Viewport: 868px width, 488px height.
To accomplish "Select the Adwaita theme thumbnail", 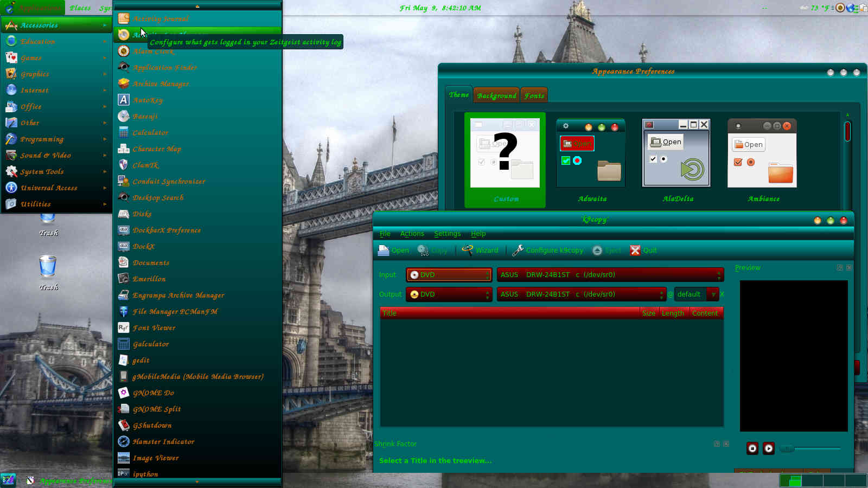I will coord(591,160).
